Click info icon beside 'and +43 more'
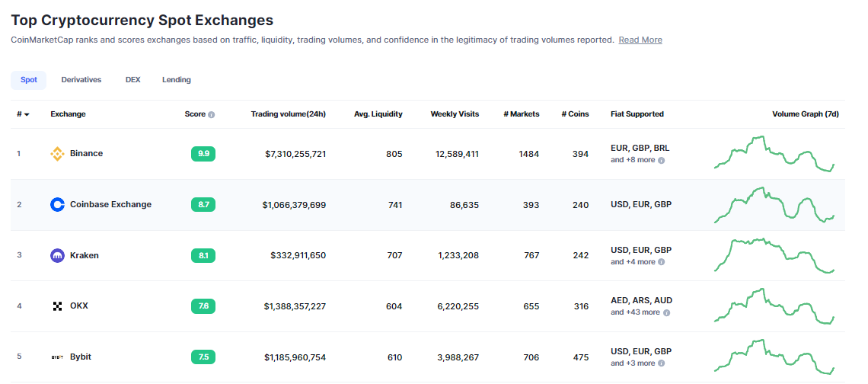Screen dimensions: 868x384 [666, 312]
